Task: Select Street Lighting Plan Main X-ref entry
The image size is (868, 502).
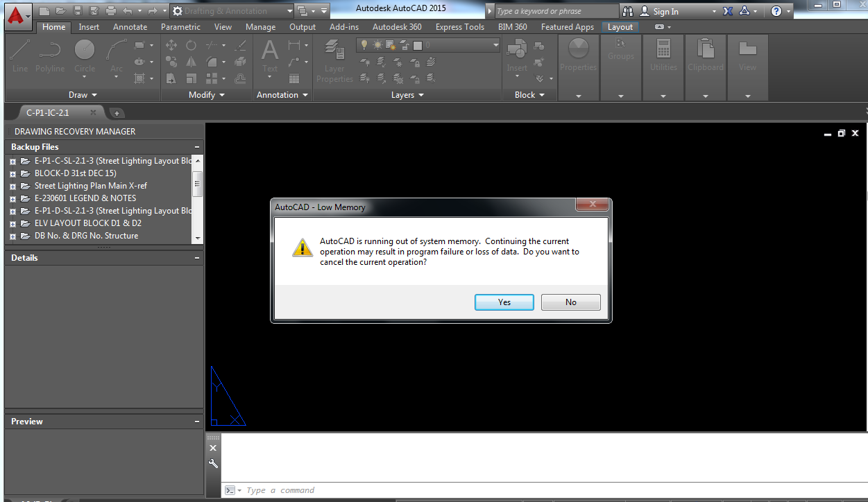Action: [91, 186]
